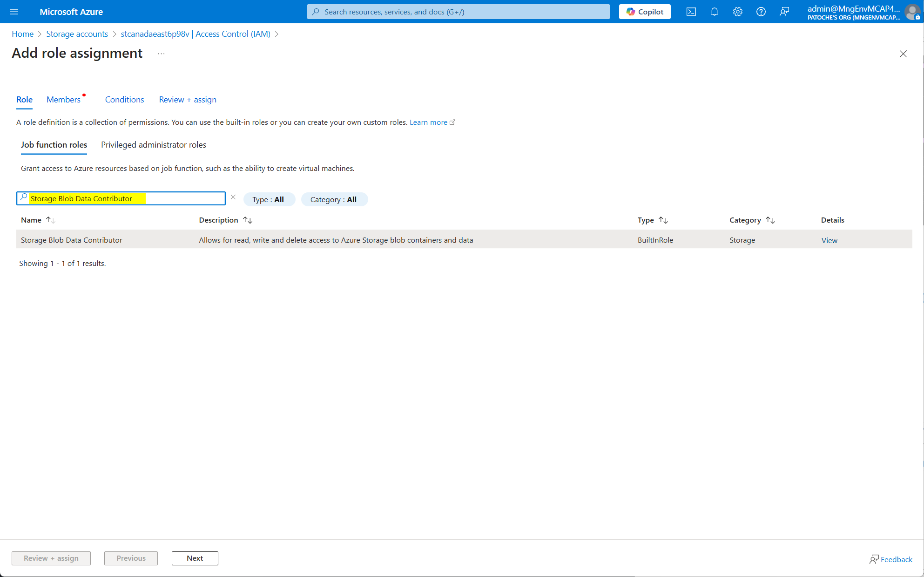This screenshot has width=924, height=577.
Task: Open Type : All filter
Action: (x=269, y=199)
